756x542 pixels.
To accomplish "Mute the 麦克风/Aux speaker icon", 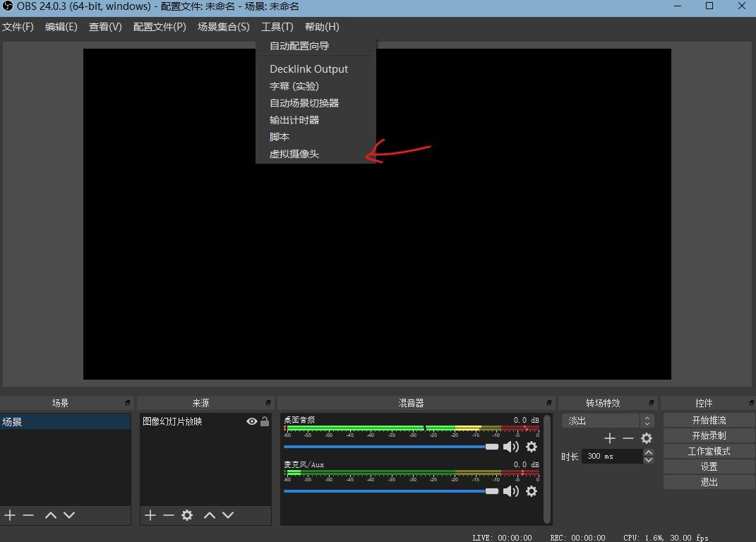I will 510,491.
